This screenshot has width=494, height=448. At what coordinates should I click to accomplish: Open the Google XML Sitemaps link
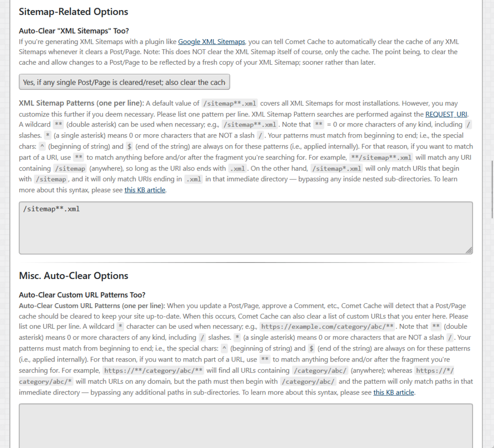(x=211, y=42)
